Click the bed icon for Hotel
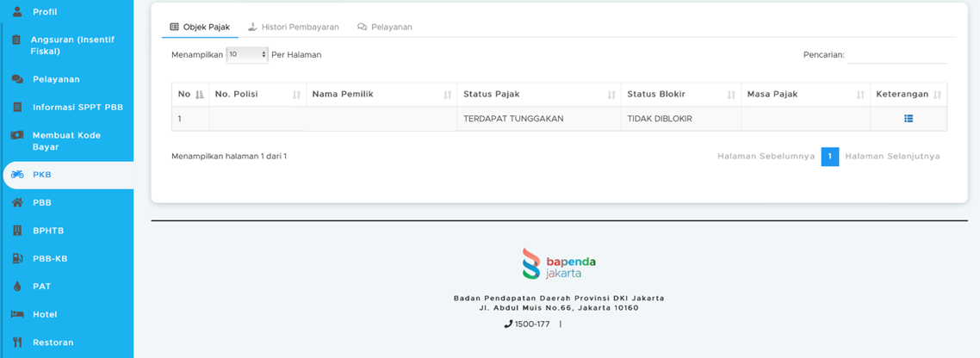This screenshot has width=980, height=358. click(17, 315)
